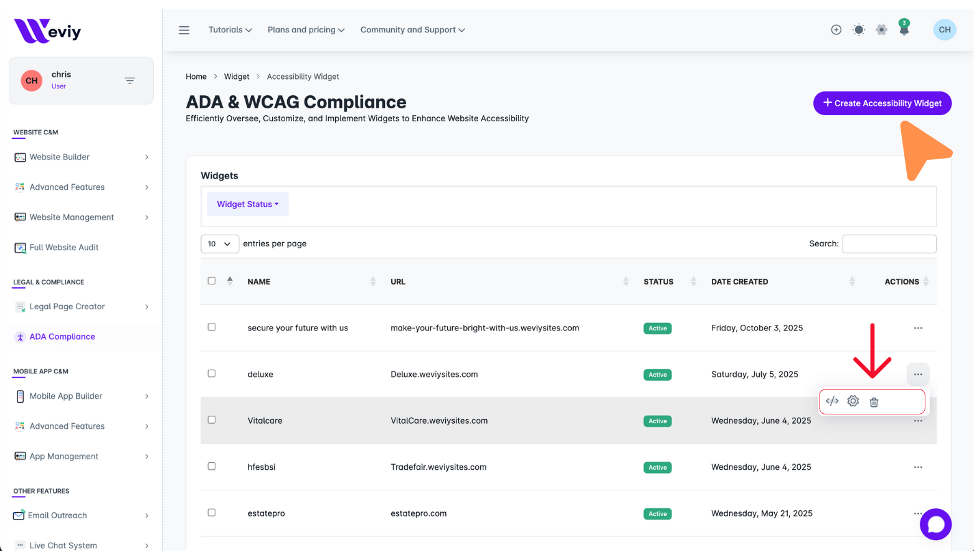The height and width of the screenshot is (560, 974).
Task: Click the widget Search input field
Action: (889, 244)
